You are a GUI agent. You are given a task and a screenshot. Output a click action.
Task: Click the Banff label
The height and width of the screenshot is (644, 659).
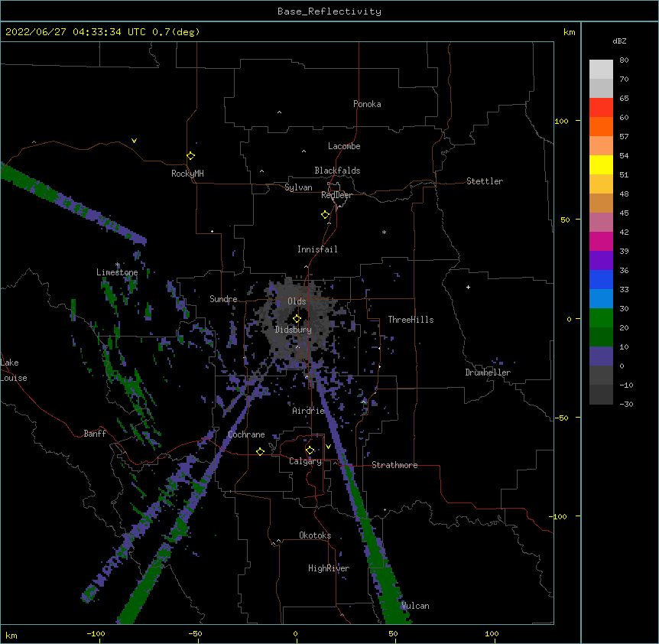click(95, 434)
